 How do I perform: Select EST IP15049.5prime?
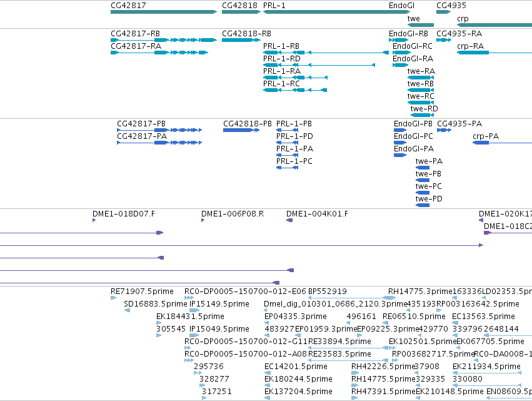[x=194, y=335]
